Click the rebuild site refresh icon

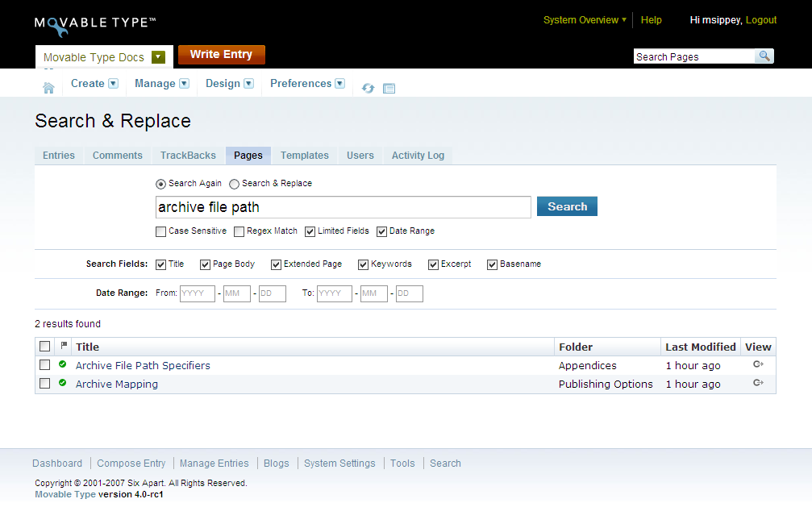[369, 88]
